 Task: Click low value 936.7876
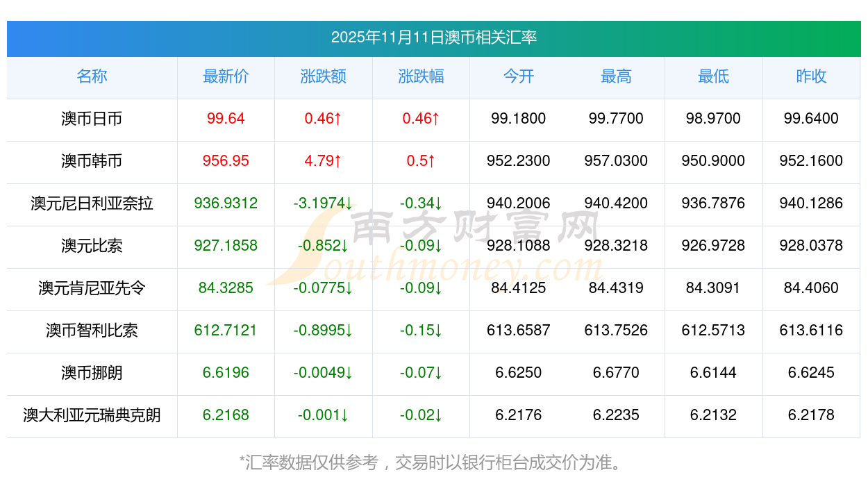pyautogui.click(x=714, y=203)
